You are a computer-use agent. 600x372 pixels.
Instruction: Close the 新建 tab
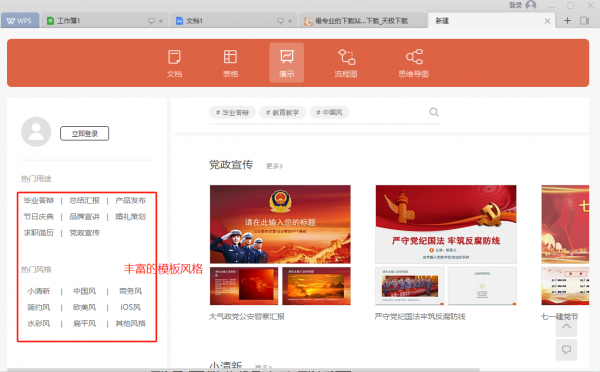point(548,21)
